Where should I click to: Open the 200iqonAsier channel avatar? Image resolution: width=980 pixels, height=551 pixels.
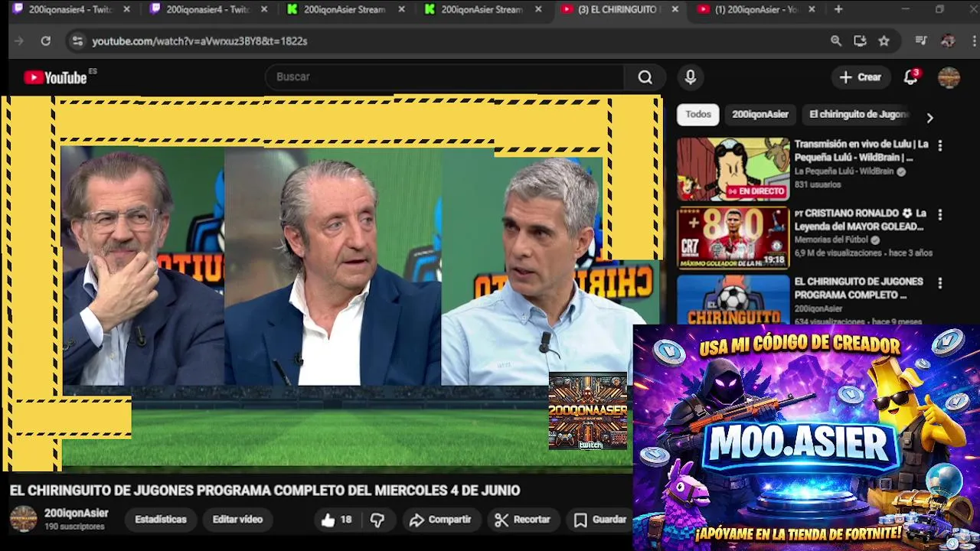click(x=23, y=519)
